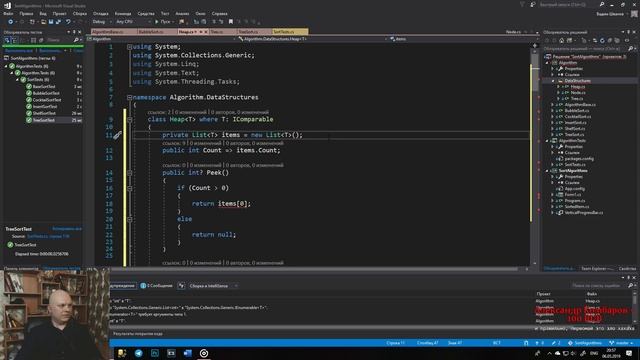Click the Home icon in Solution Explorer toolbar
The image size is (640, 360).
coord(562,40)
